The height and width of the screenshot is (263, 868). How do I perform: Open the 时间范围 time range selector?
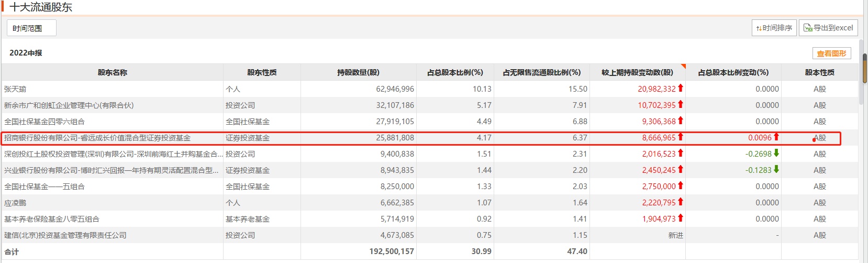[x=31, y=28]
